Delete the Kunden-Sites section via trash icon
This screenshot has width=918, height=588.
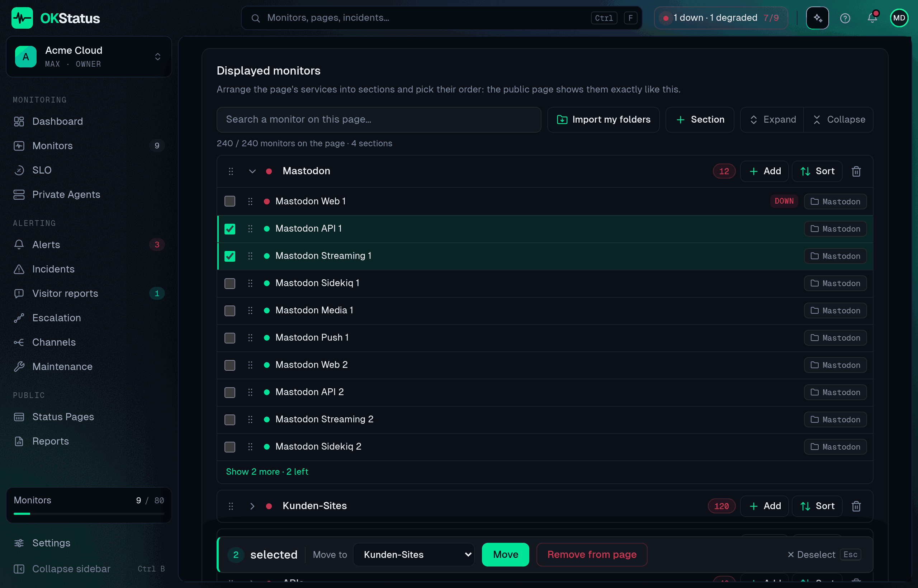click(x=856, y=506)
